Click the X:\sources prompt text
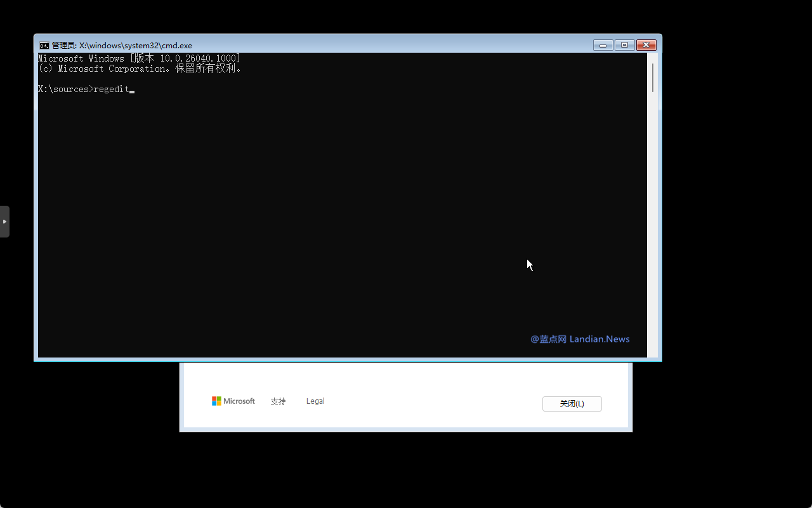812x508 pixels. pos(63,90)
